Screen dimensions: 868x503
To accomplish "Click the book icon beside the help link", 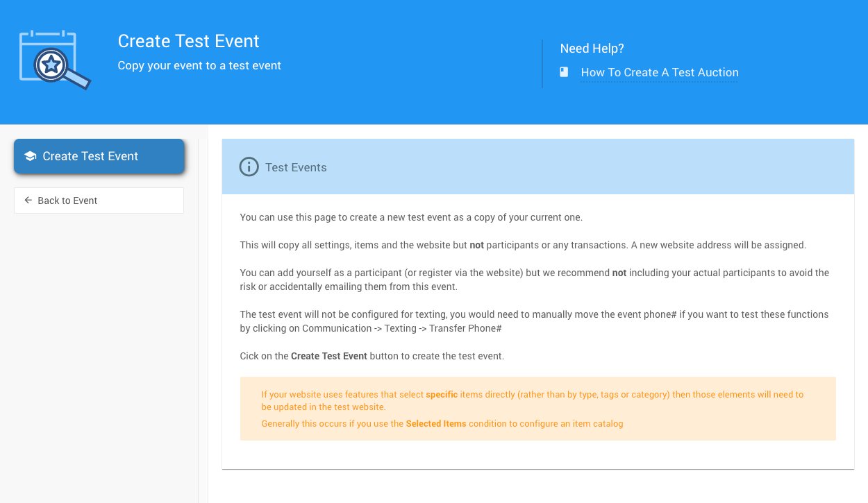I will tap(564, 72).
